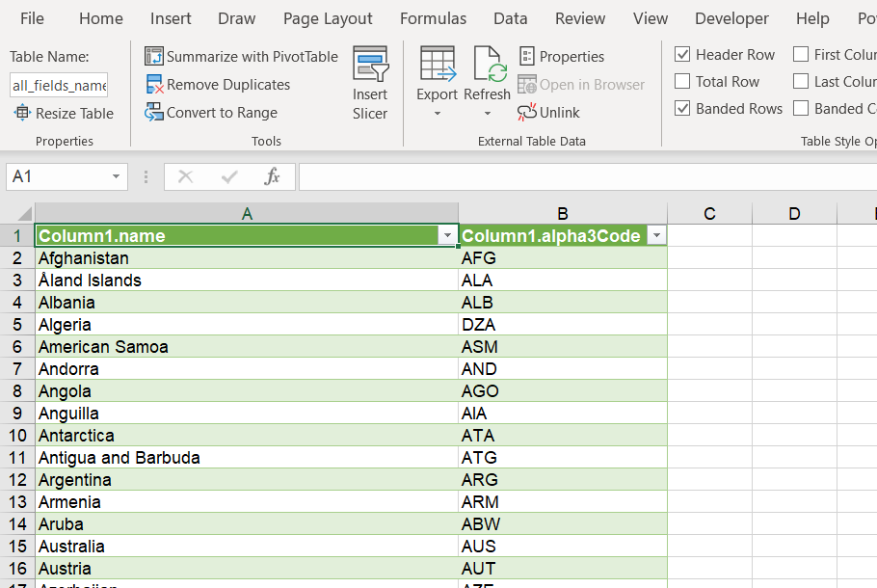877x588 pixels.
Task: Select the cell containing Albania
Action: point(247,302)
